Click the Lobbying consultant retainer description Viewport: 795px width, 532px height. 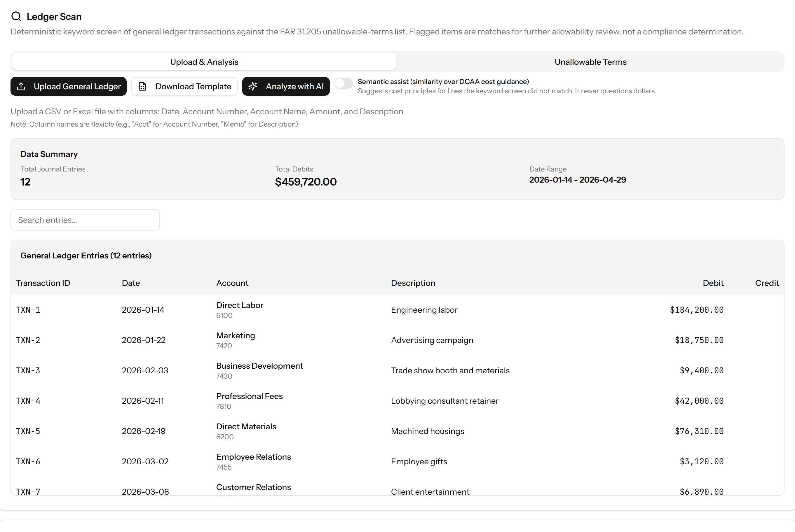coord(445,401)
